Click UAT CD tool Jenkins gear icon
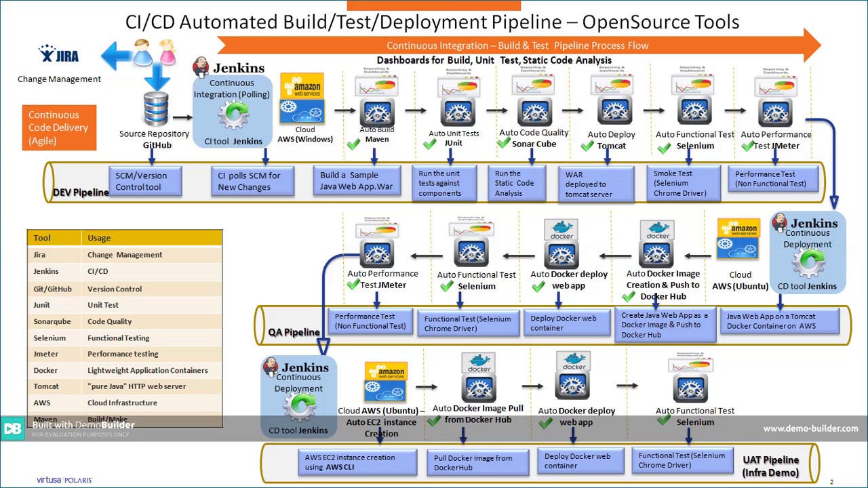This screenshot has width=868, height=488. pos(299,407)
